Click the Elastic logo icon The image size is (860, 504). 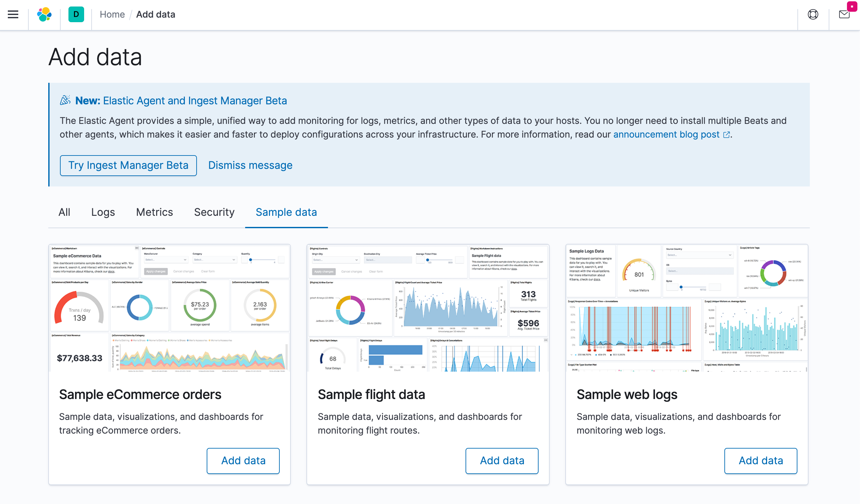44,14
